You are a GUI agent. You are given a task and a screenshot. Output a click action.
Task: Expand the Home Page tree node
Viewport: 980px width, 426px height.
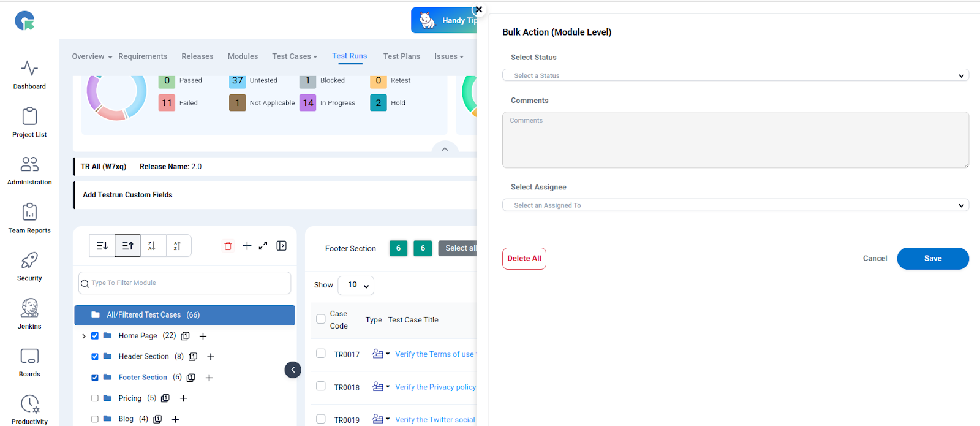(x=84, y=336)
